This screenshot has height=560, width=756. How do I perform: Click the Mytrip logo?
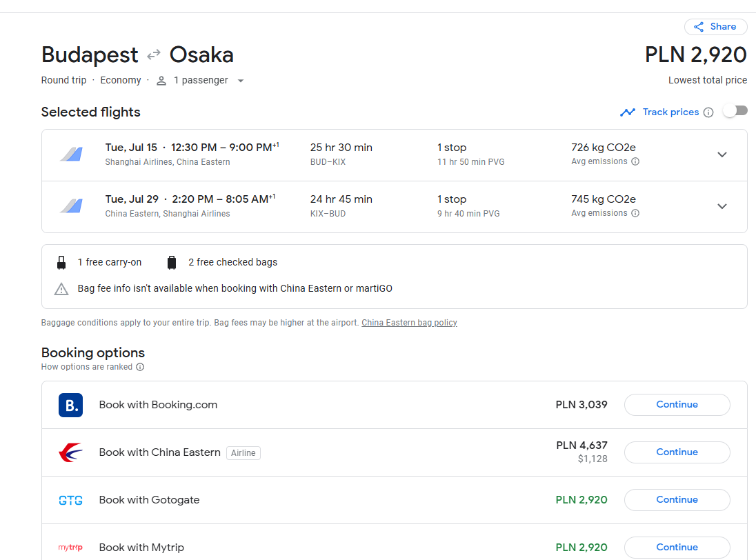[71, 548]
